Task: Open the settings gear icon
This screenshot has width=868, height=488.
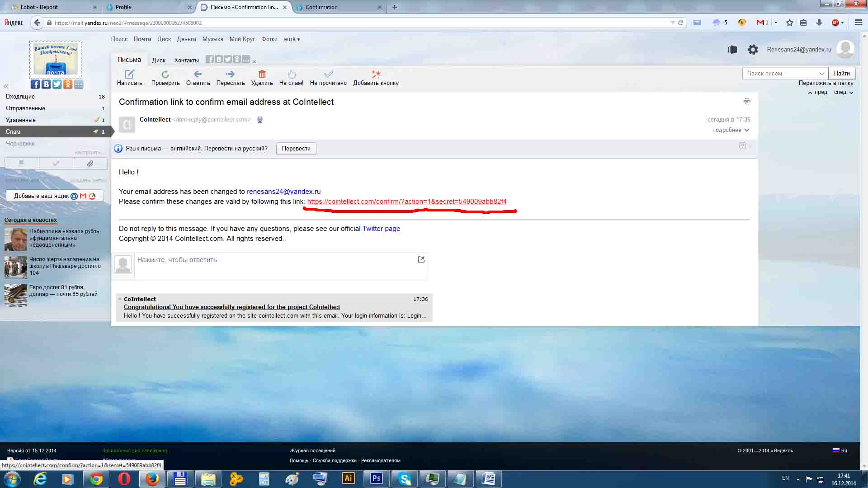Action: (x=753, y=50)
